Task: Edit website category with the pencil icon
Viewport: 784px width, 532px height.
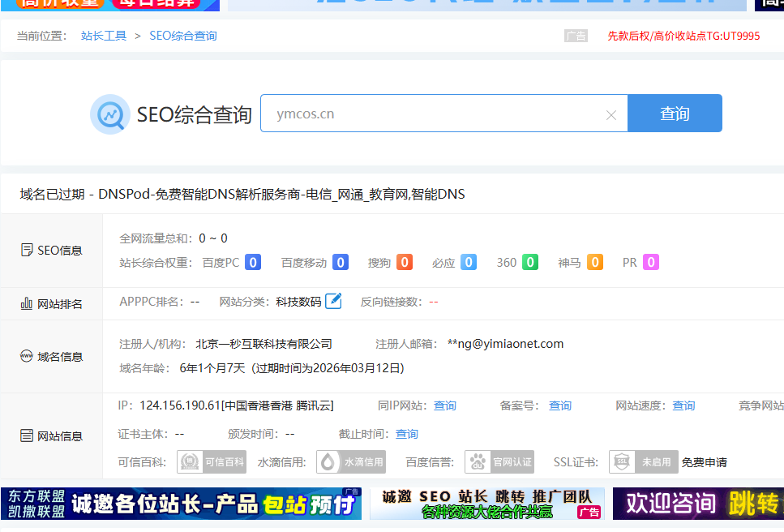Action: [333, 302]
